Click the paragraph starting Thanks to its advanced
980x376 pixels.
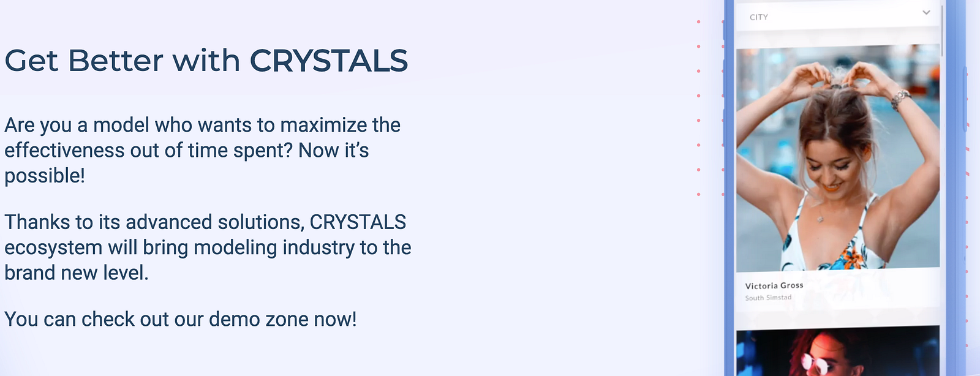(208, 247)
